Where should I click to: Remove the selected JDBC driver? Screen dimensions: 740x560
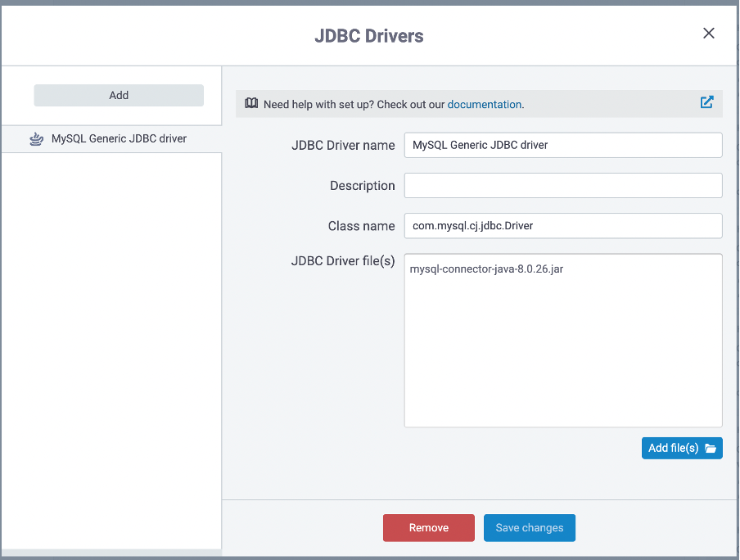point(428,528)
